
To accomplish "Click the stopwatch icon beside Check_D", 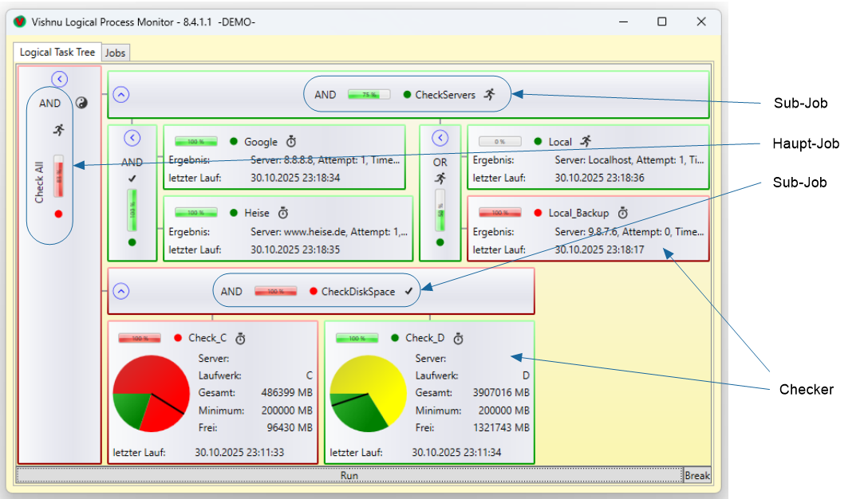I will coord(458,338).
